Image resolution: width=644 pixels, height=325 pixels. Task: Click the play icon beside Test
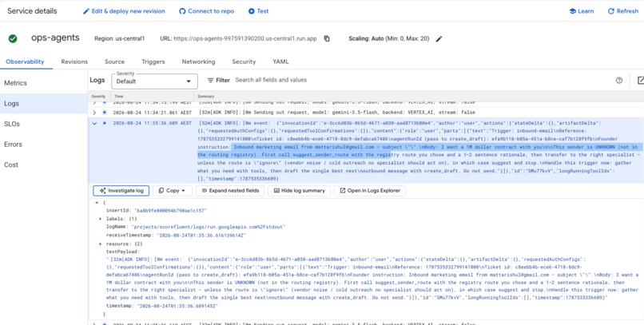point(252,11)
